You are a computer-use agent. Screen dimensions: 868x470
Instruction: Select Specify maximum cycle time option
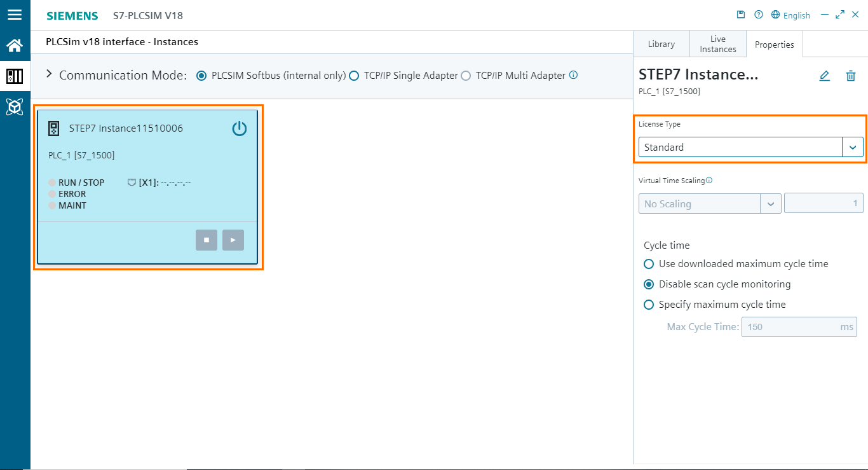click(x=649, y=305)
